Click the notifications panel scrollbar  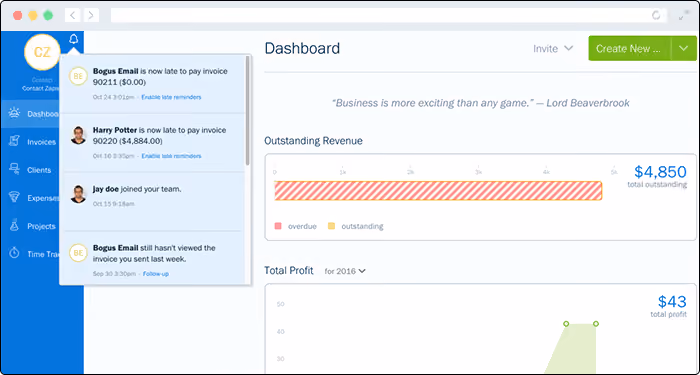coord(247,111)
